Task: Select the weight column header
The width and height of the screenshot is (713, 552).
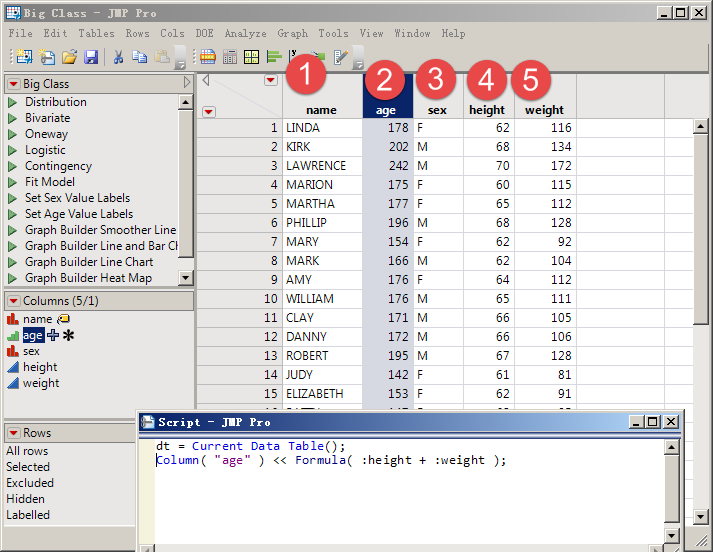Action: (544, 110)
